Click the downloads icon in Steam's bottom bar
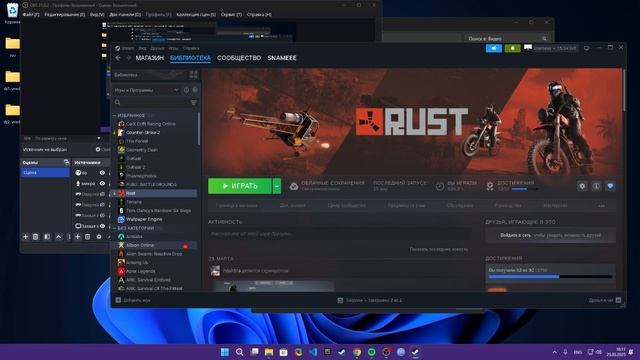Viewport: 640px width, 360px height. click(340, 300)
